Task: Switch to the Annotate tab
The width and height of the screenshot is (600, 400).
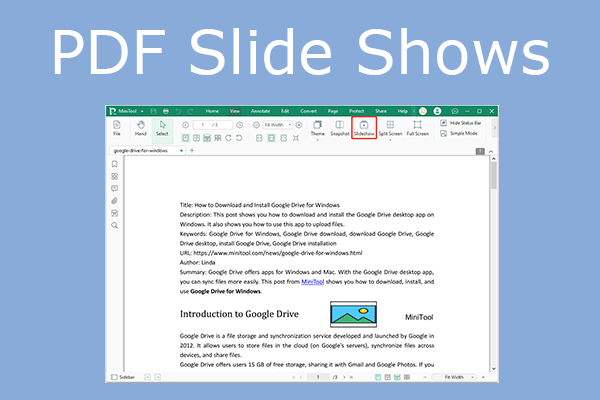Action: click(x=261, y=111)
